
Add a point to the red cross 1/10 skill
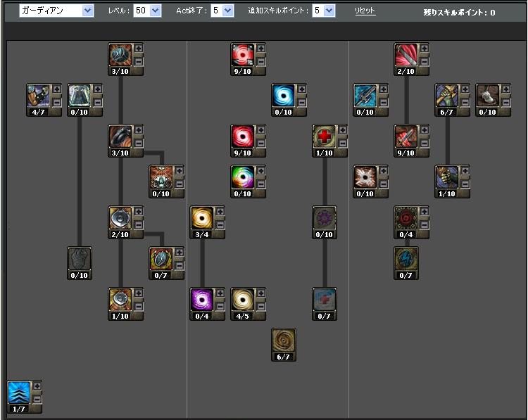pyautogui.click(x=342, y=130)
